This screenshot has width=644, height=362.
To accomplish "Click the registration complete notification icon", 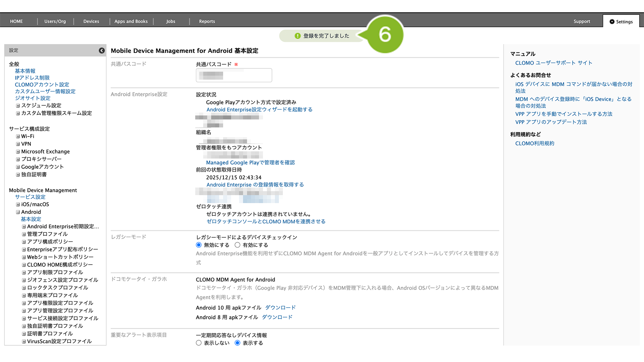I will pyautogui.click(x=298, y=36).
